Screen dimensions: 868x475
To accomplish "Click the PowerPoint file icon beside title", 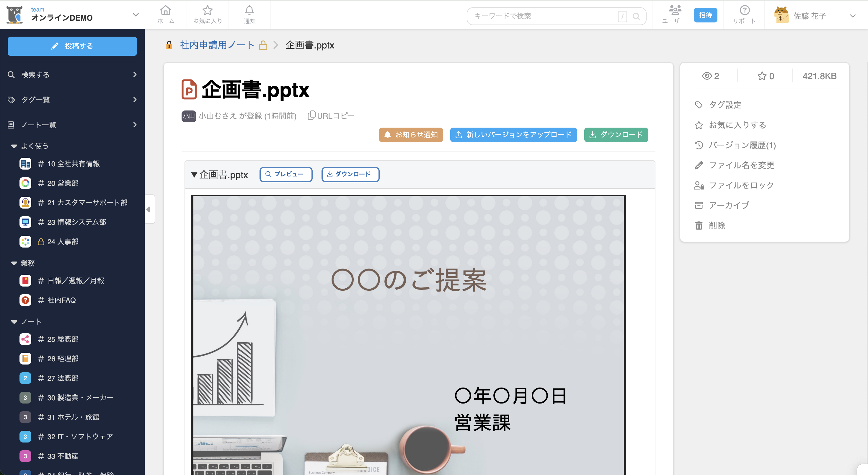I will (189, 89).
